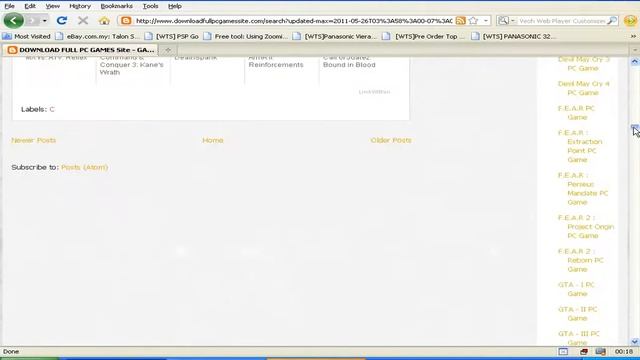Open Command & Conquer 3: Kane's Wrath link
This screenshot has width=640, height=360.
tap(132, 65)
